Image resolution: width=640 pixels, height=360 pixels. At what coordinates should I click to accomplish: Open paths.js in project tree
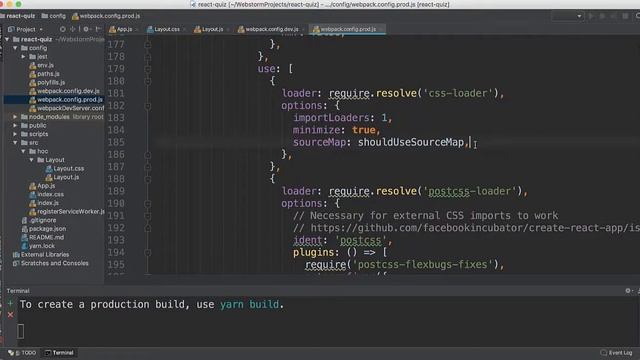(44, 73)
